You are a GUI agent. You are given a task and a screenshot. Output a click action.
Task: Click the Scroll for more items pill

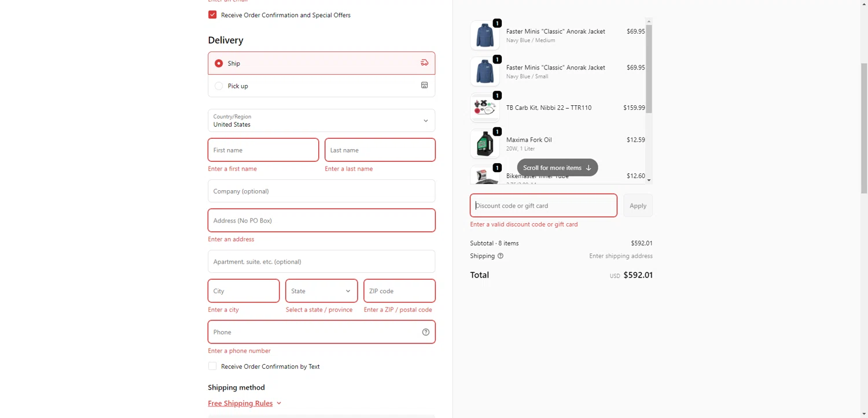[557, 168]
